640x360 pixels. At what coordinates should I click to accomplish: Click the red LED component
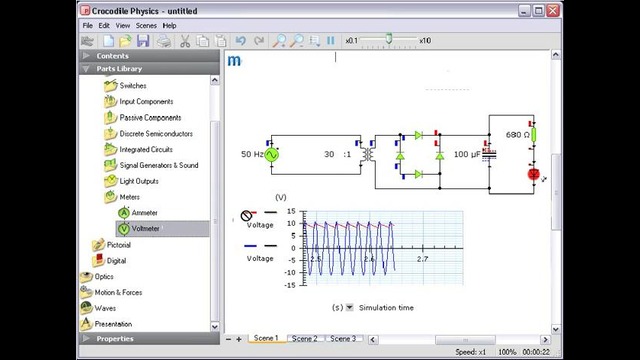tap(533, 174)
